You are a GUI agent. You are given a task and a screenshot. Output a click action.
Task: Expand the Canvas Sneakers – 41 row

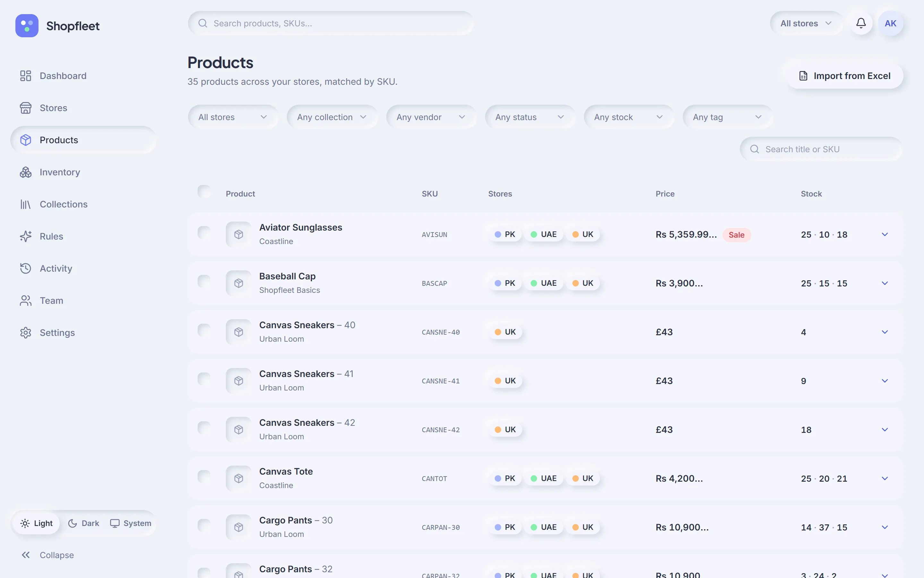[885, 381]
